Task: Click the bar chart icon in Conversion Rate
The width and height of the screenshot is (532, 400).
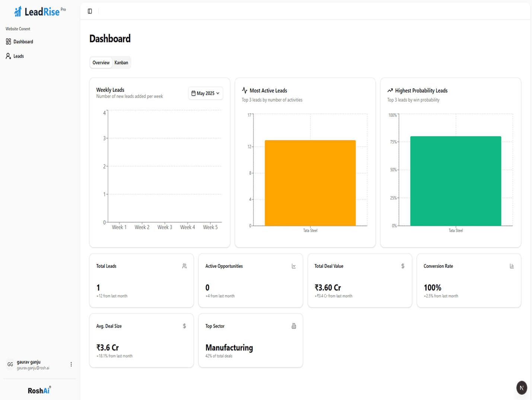Action: 512,266
